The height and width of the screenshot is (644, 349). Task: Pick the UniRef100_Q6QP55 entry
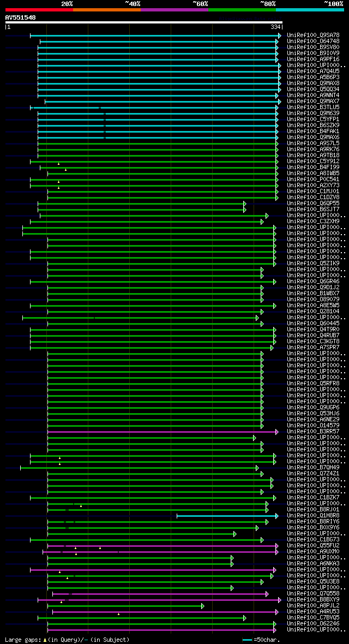313,204
